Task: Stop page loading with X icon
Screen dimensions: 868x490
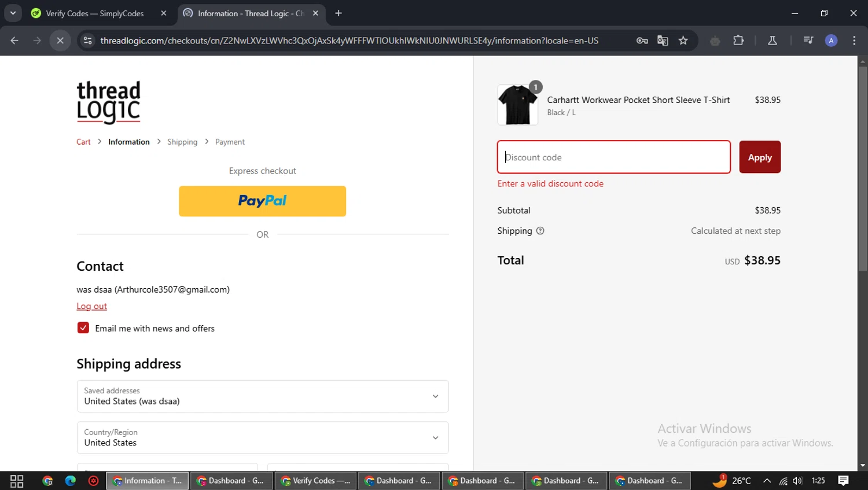Action: click(60, 40)
